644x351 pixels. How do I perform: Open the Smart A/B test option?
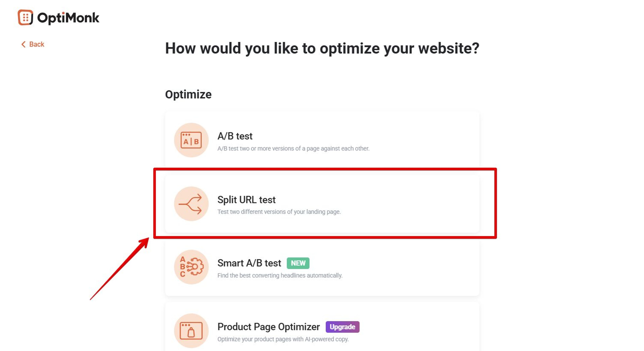pos(323,267)
